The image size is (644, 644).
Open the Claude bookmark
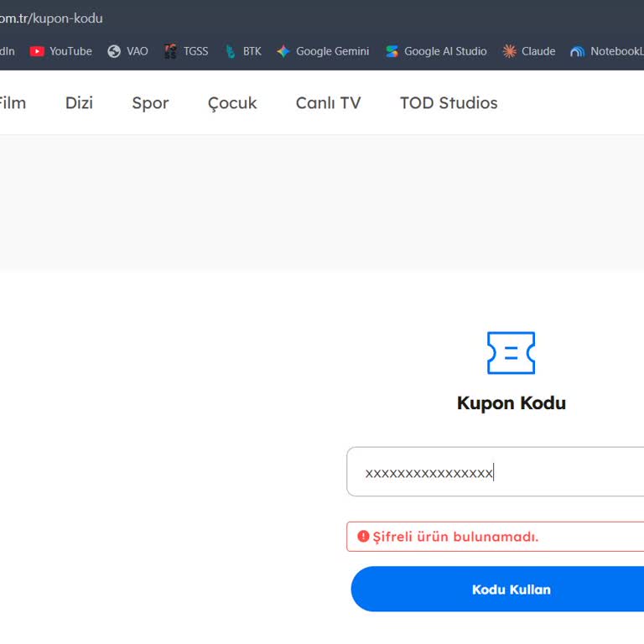click(x=529, y=51)
